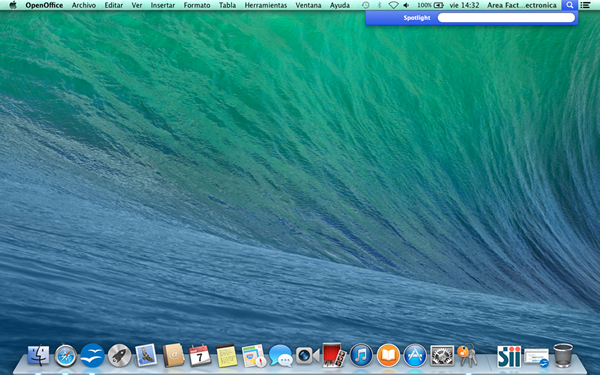600x375 pixels.
Task: Open System Preferences gear icon
Action: [x=442, y=355]
